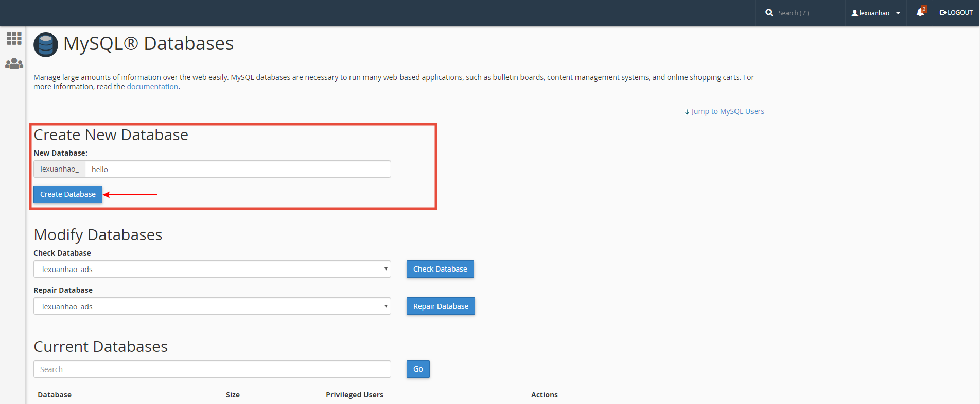Open the Check Database dropdown
Viewport: 980px width, 404px height.
(212, 269)
